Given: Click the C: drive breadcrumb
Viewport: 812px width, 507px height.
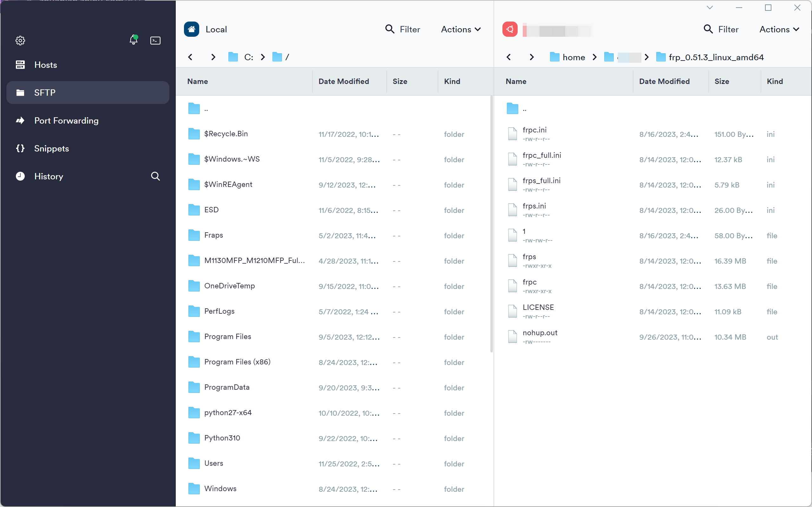Looking at the screenshot, I should (248, 57).
